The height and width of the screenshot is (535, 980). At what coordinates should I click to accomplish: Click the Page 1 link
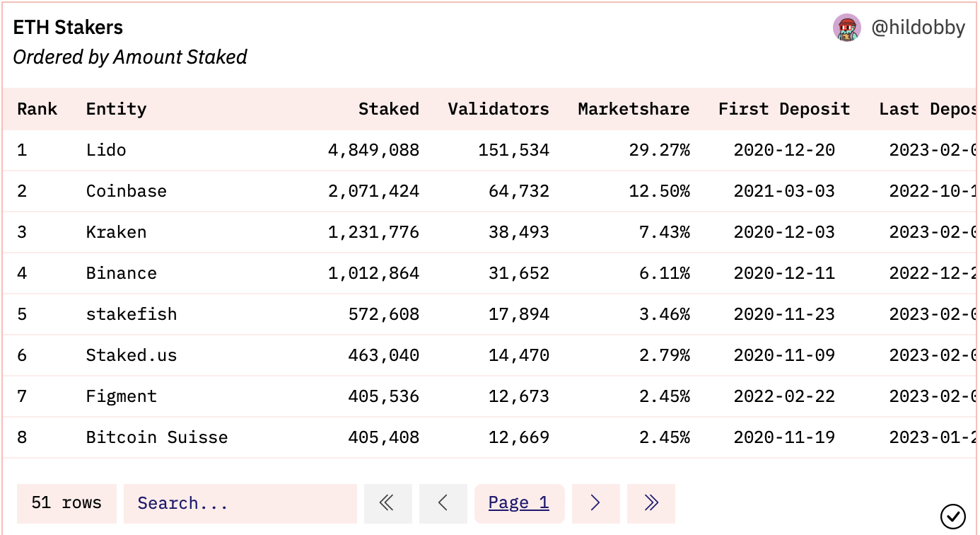click(519, 503)
